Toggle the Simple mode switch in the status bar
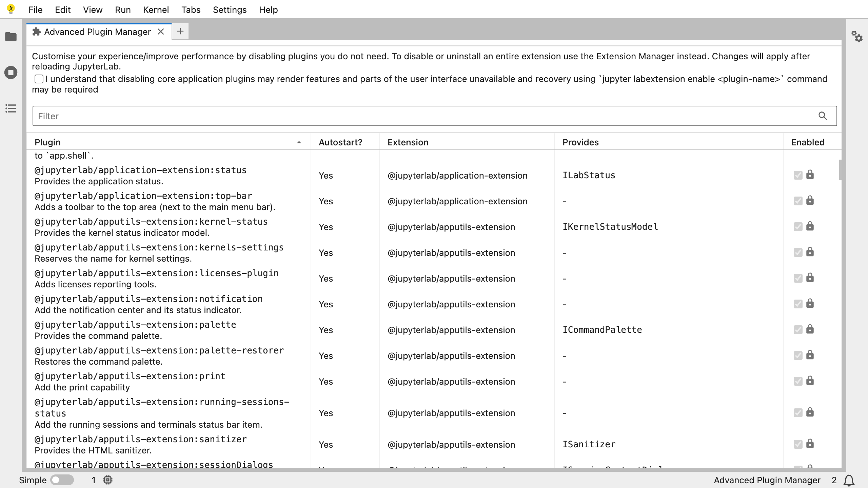This screenshot has height=488, width=868. click(x=62, y=480)
